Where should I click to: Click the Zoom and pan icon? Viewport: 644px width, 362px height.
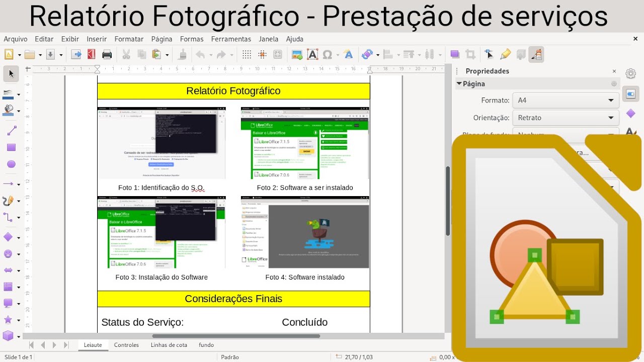coord(278,54)
